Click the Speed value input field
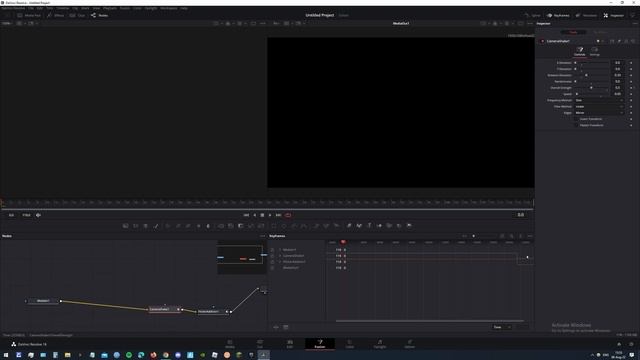This screenshot has width=640, height=360. (x=618, y=94)
